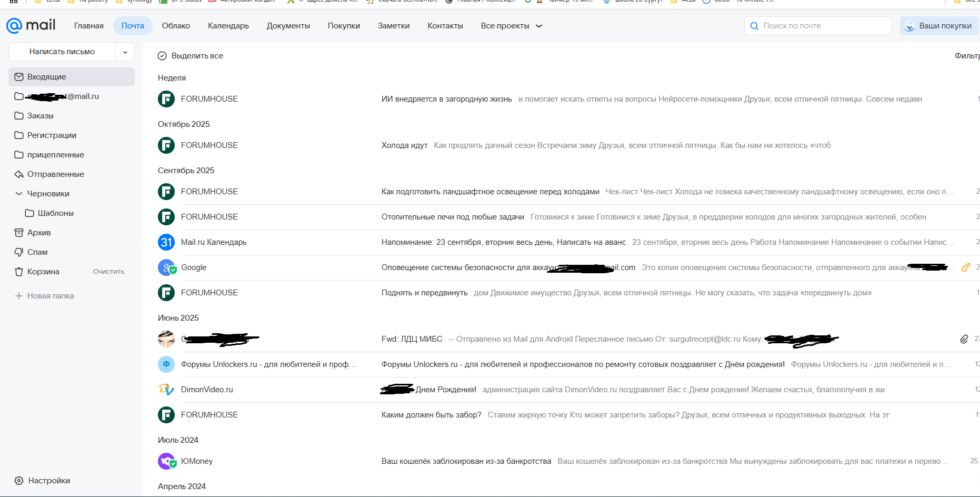Click the Unlockers.ru forum sender avatar

[166, 364]
